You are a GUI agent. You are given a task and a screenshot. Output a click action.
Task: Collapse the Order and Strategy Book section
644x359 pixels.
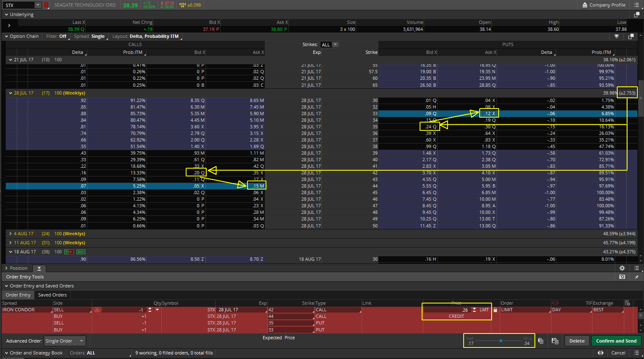click(x=7, y=353)
